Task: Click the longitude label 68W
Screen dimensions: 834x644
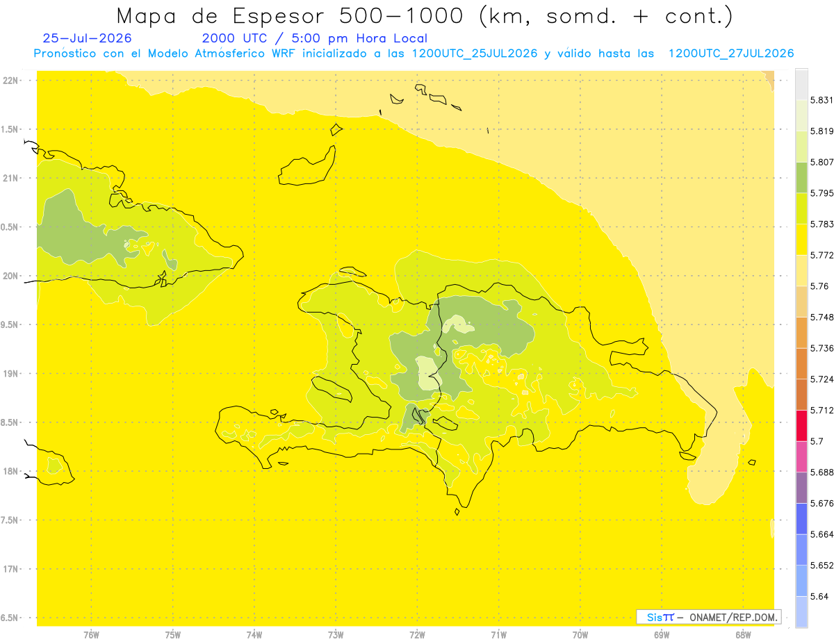Action: (743, 635)
